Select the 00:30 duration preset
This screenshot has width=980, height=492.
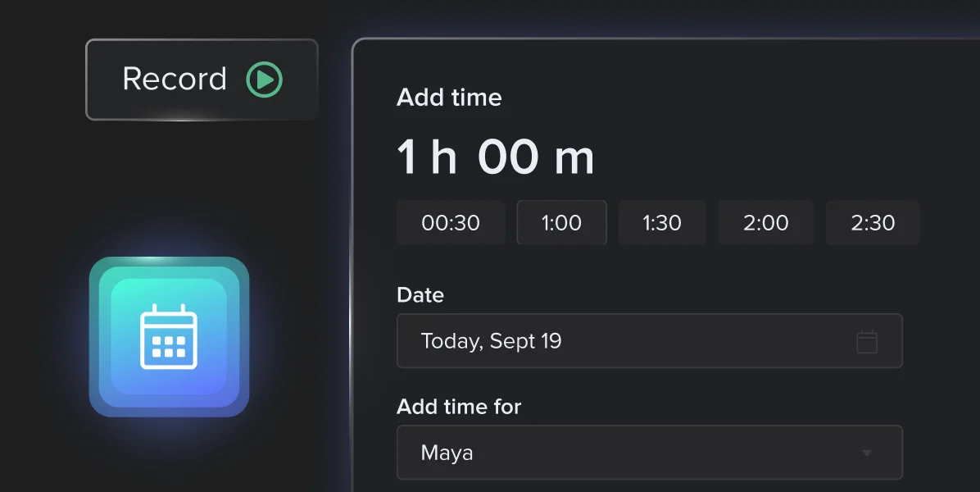451,223
